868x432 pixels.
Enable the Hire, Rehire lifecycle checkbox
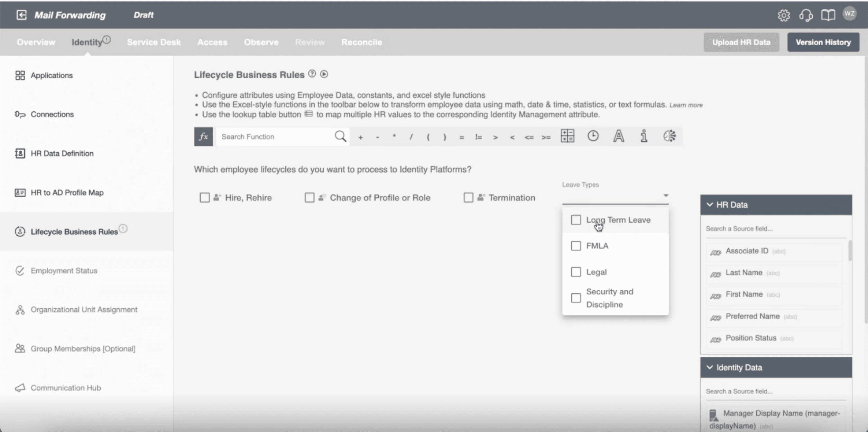click(x=204, y=197)
